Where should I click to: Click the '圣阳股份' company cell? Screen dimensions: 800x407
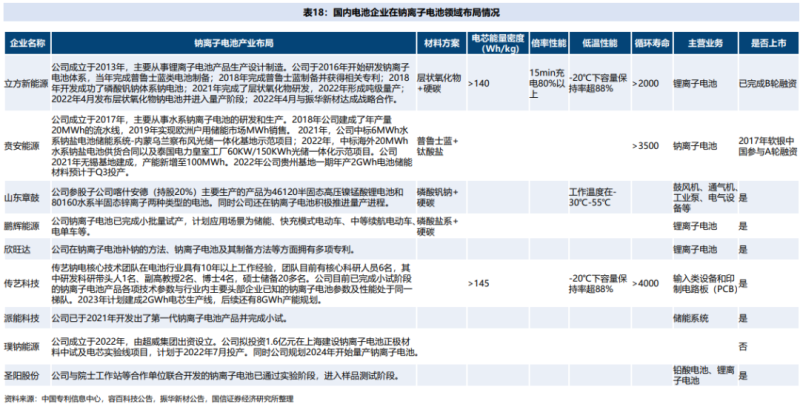click(28, 377)
